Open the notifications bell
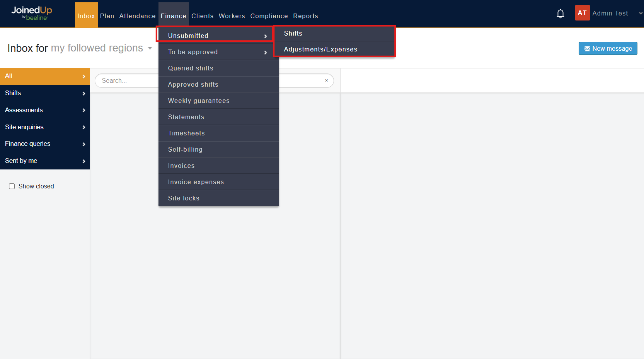The width and height of the screenshot is (644, 359). [x=560, y=14]
